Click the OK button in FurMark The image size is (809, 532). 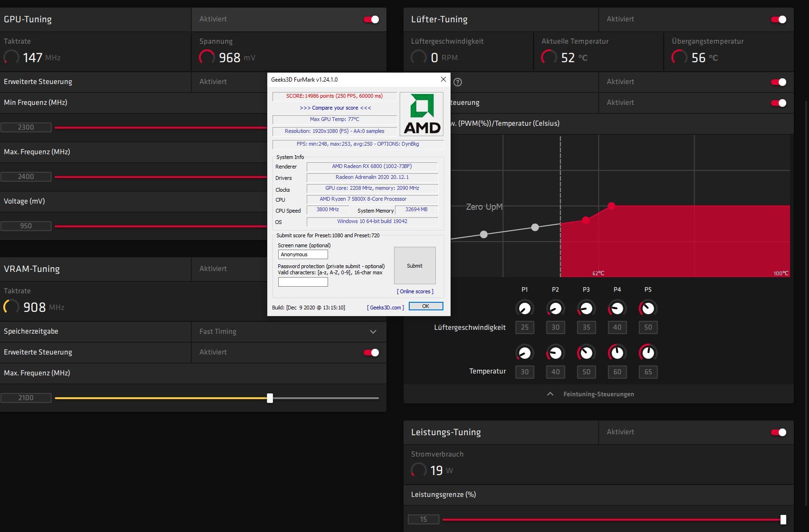pyautogui.click(x=426, y=306)
